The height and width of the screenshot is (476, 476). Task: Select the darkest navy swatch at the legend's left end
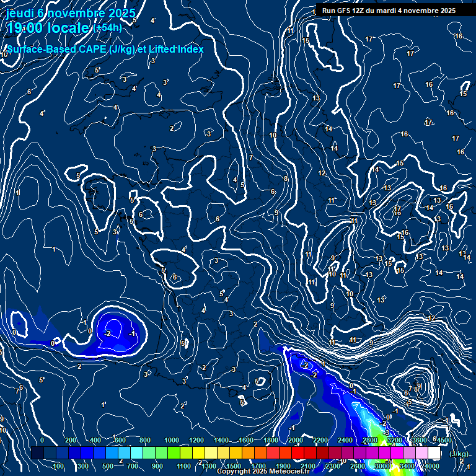[37, 452]
